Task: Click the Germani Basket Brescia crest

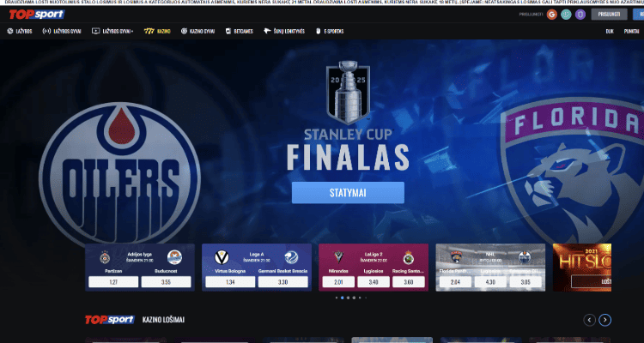Action: [291, 257]
